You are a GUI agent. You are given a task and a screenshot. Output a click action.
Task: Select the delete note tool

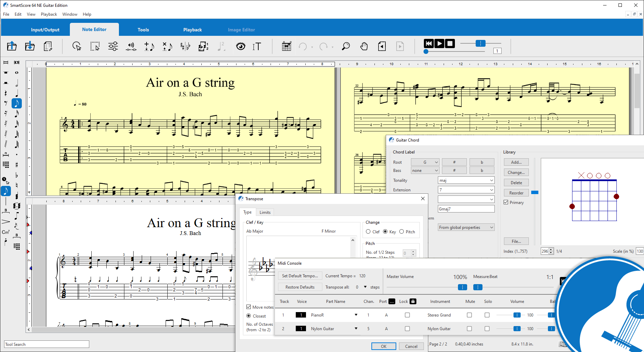(x=167, y=46)
